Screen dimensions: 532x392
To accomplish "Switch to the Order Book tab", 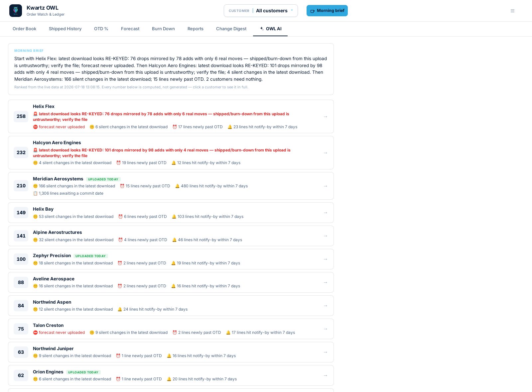I will 24,29.
